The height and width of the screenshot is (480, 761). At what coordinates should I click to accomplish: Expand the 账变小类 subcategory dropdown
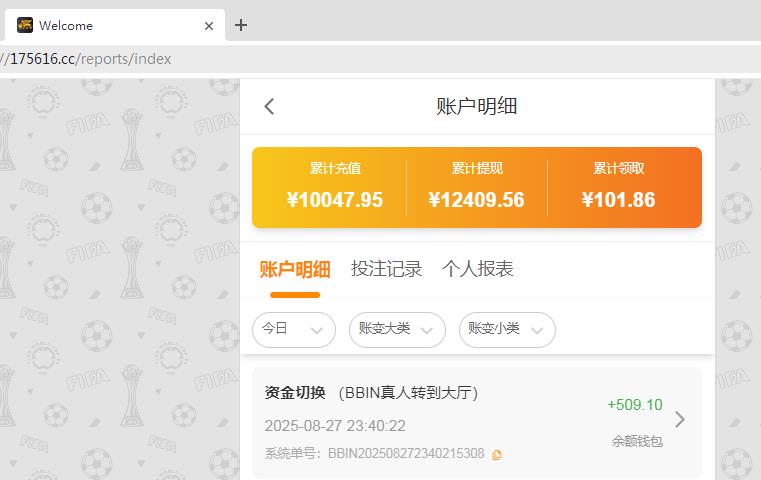(506, 329)
